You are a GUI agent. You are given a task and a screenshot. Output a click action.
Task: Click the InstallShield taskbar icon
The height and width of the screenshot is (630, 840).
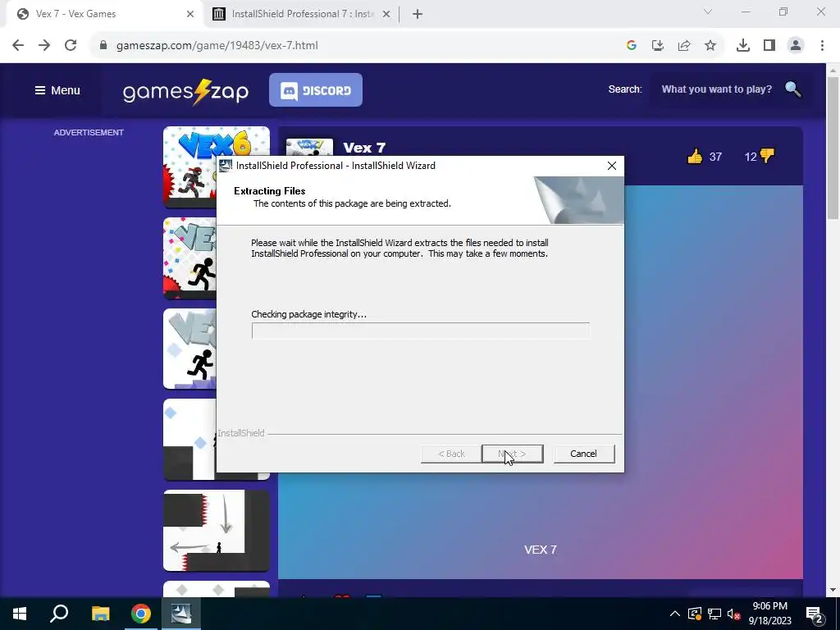click(181, 614)
